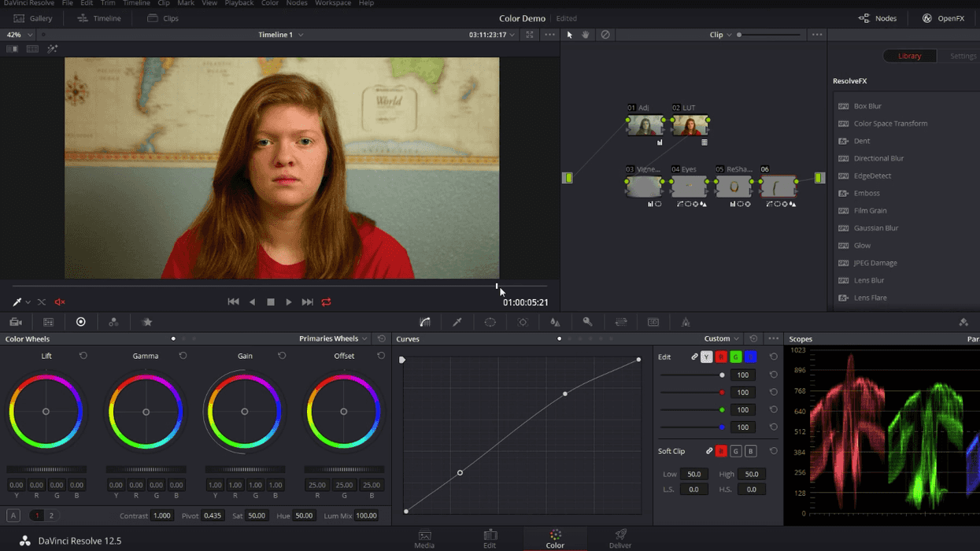The image size is (980, 551).
Task: Stop playback
Action: click(271, 302)
